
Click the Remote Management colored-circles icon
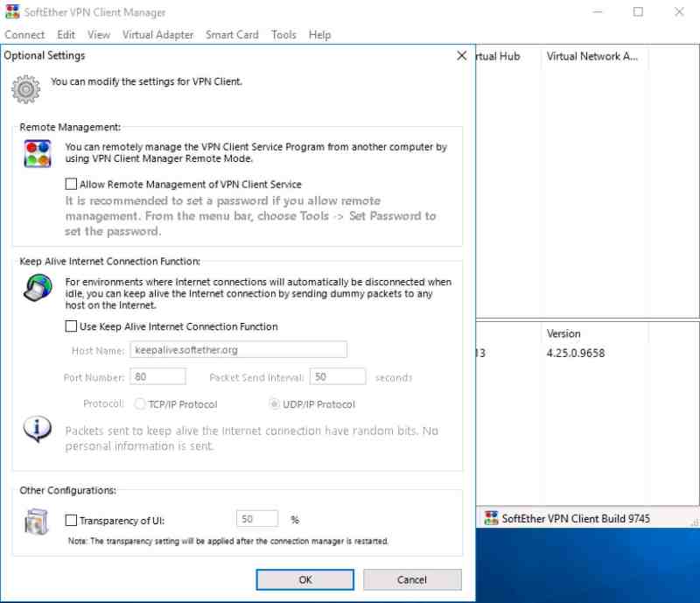38,154
